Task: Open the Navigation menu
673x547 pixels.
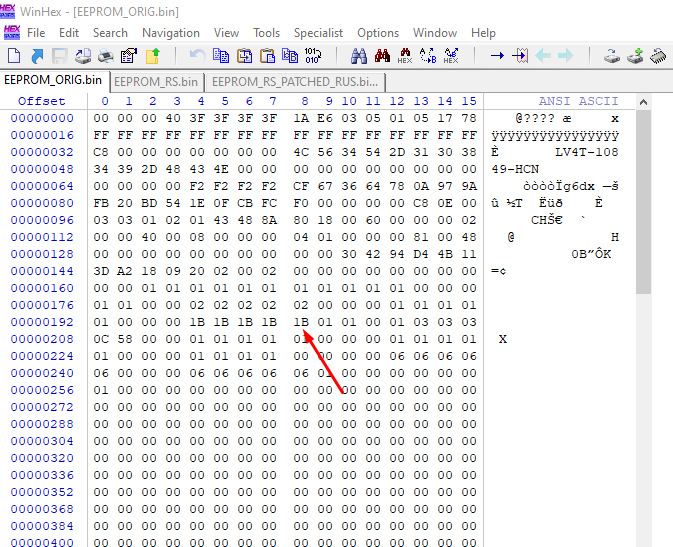Action: pos(171,33)
